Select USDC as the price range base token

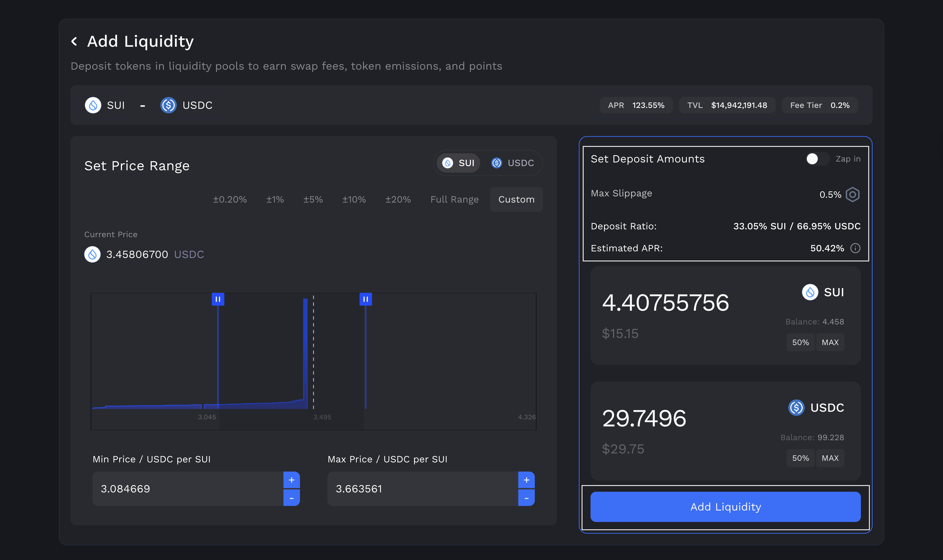point(513,163)
